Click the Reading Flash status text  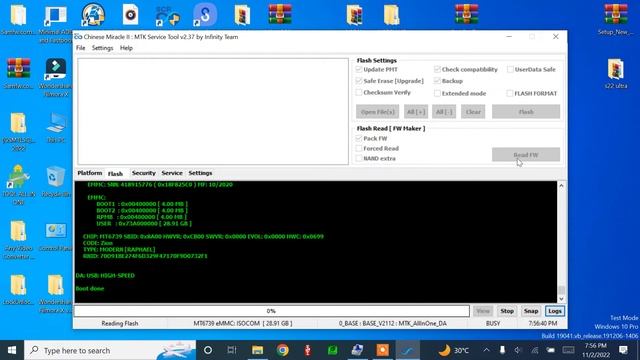tap(120, 323)
